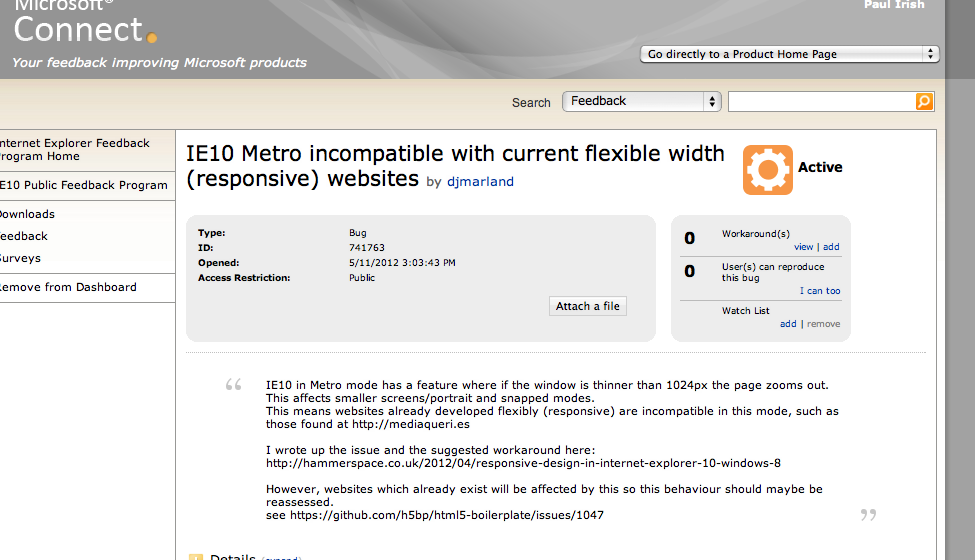The height and width of the screenshot is (560, 975).
Task: Select Surveys in the sidebar
Action: (21, 258)
